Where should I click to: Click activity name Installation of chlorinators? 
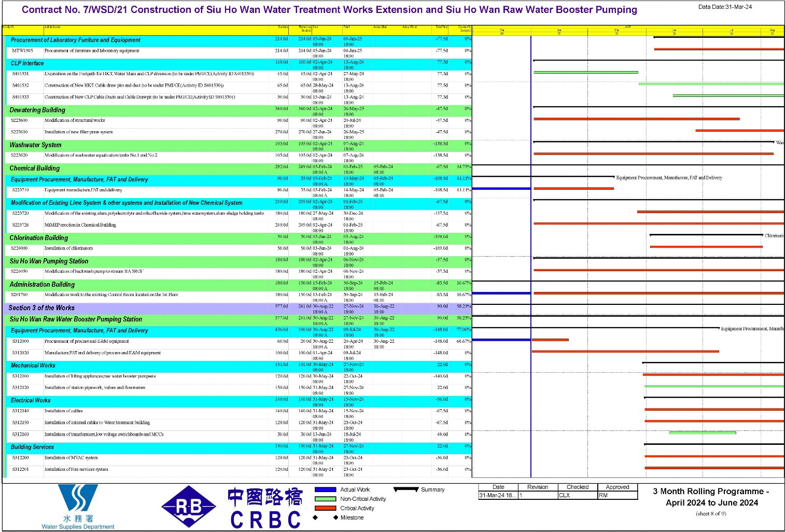69,248
